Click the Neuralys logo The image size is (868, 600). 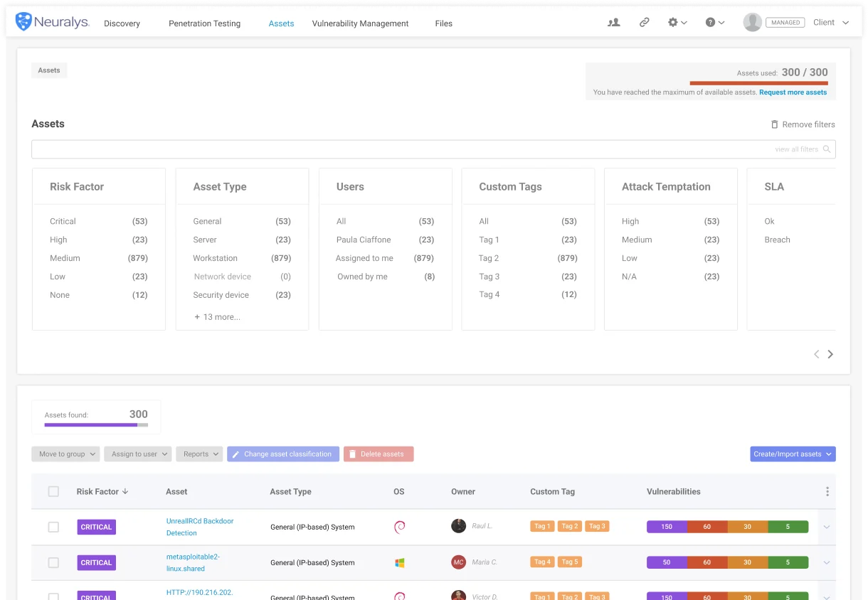[x=53, y=22]
